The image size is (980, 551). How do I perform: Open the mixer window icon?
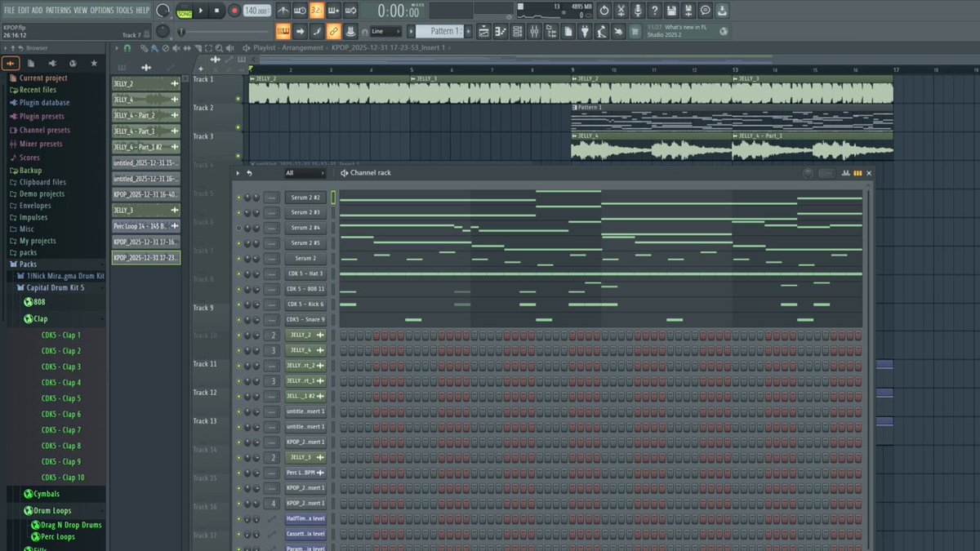[x=533, y=32]
